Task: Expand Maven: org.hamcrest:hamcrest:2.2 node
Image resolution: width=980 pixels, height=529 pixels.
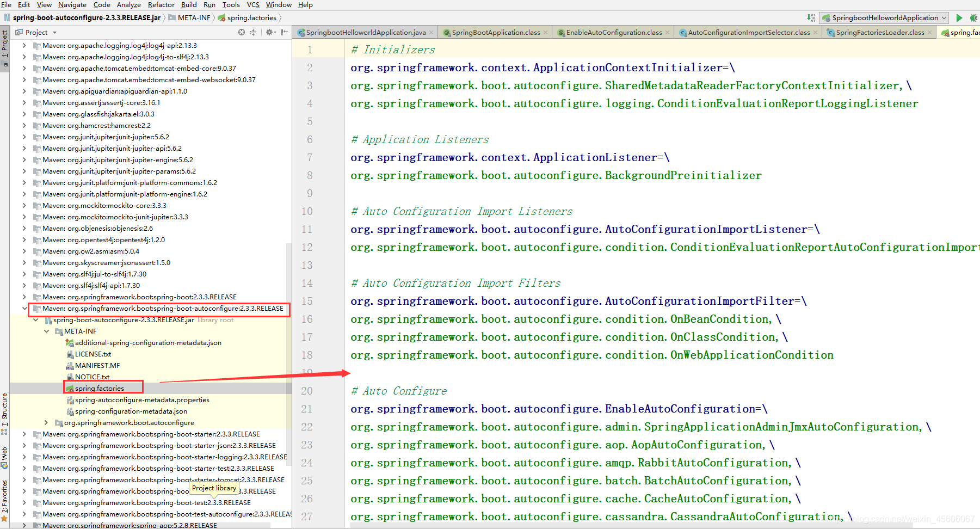Action: click(x=24, y=126)
